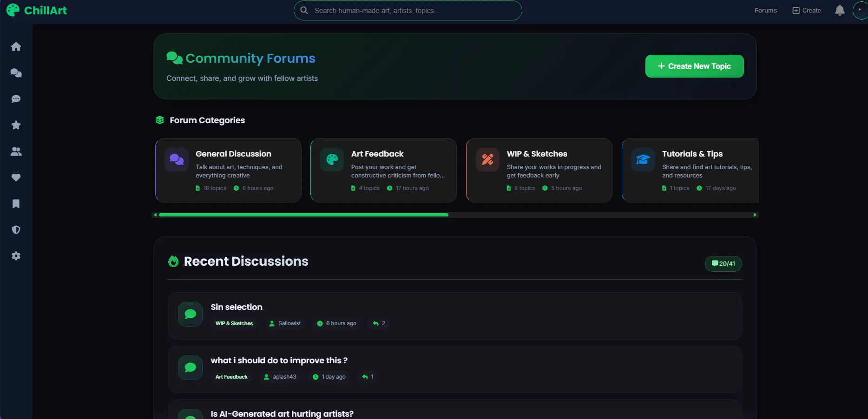Click the reply arrow icon on Sin selection
Viewport: 868px width, 419px height.
(x=375, y=323)
